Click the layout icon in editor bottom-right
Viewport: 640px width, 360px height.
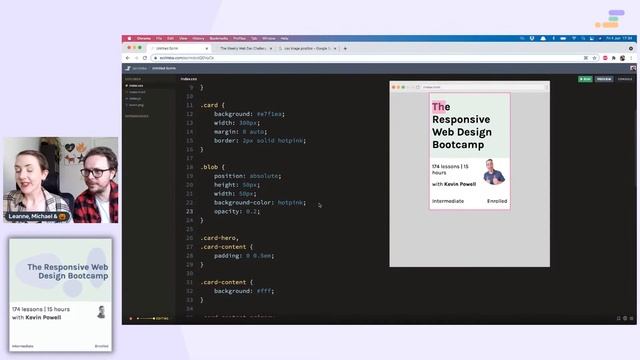pos(619,318)
